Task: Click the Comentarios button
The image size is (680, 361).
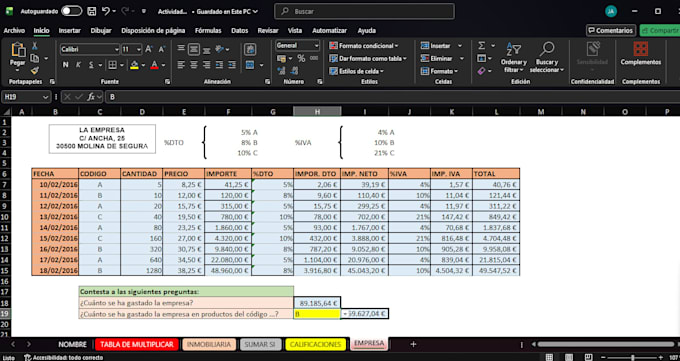Action: coord(611,30)
